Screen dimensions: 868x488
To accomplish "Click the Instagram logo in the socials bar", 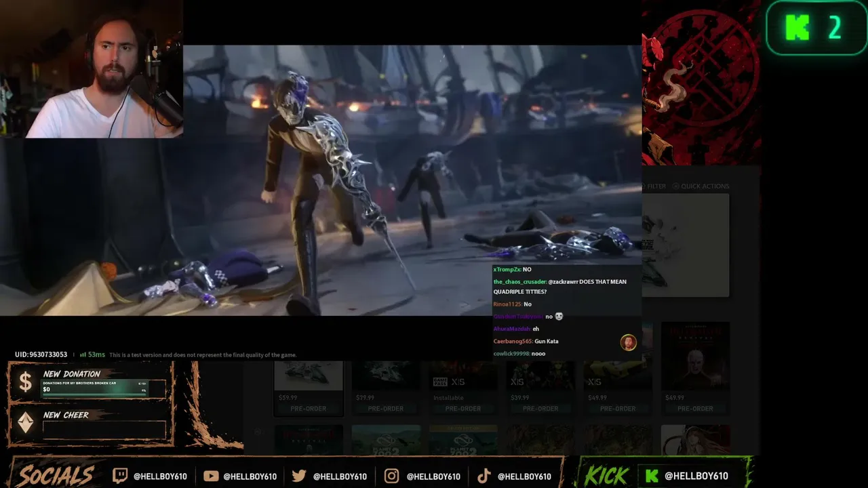I will click(x=391, y=476).
